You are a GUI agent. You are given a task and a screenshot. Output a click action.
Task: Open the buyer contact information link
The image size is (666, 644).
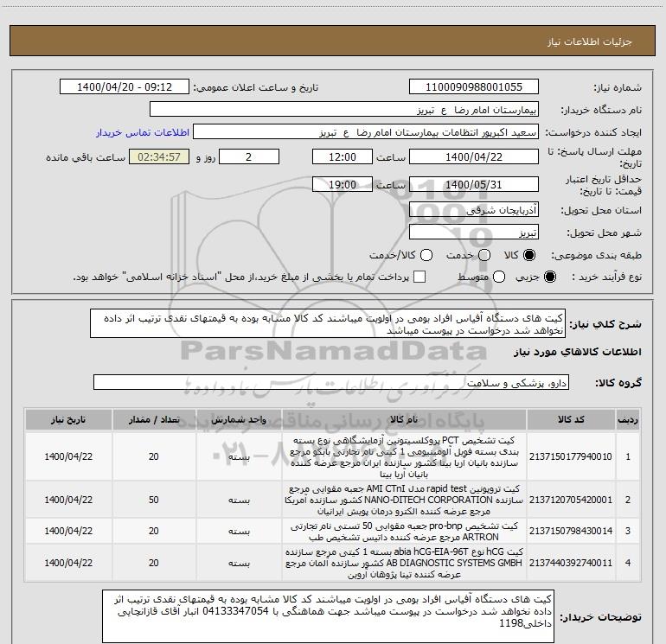pos(143,132)
